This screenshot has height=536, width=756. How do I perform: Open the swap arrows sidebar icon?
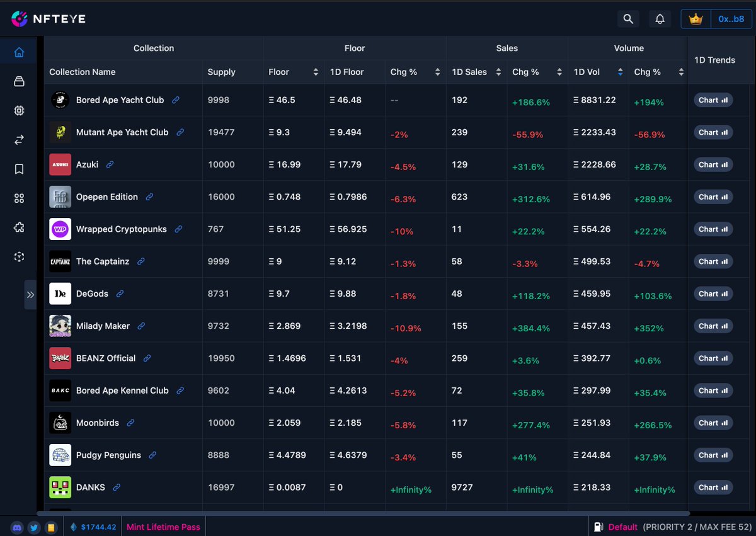(x=19, y=140)
